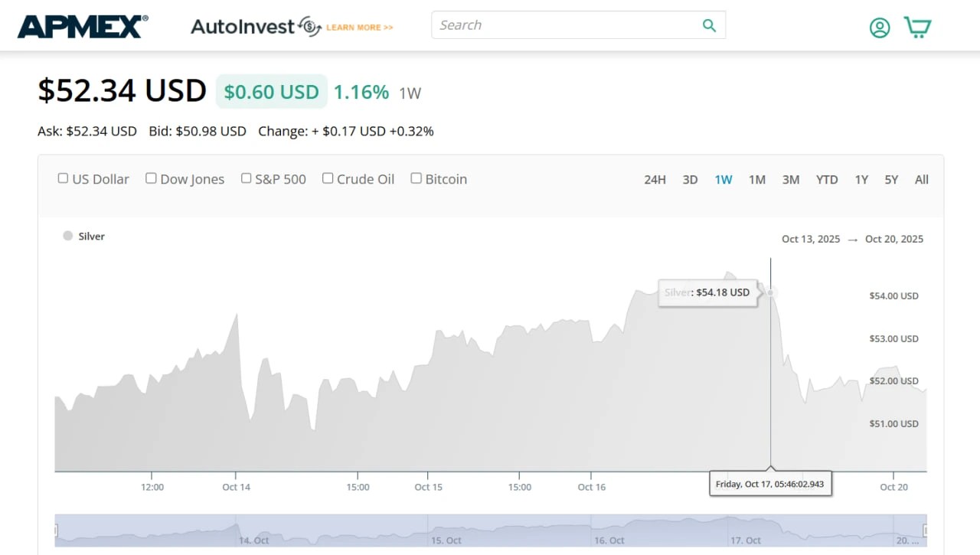This screenshot has width=980, height=555.
Task: Click left handle of chart navigator
Action: click(x=56, y=530)
